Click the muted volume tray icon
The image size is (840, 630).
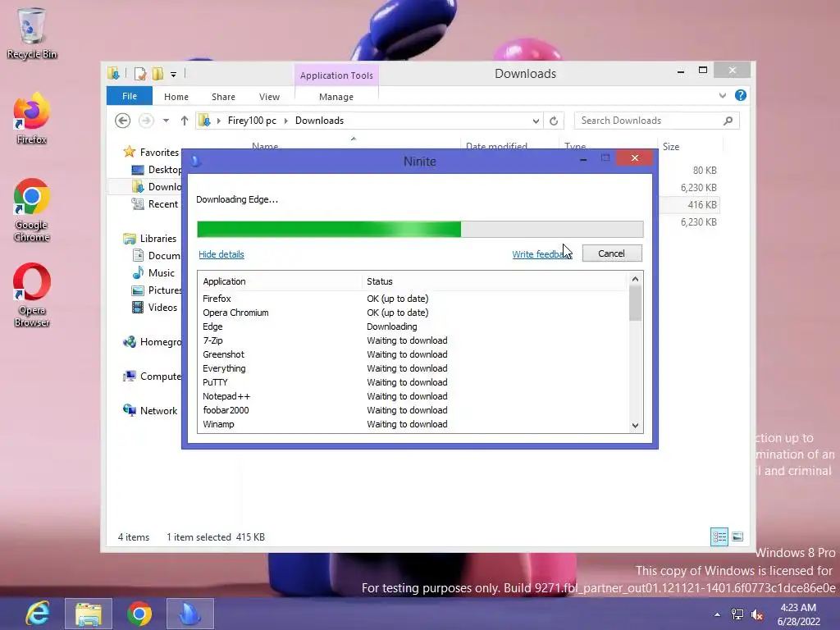[x=757, y=614]
